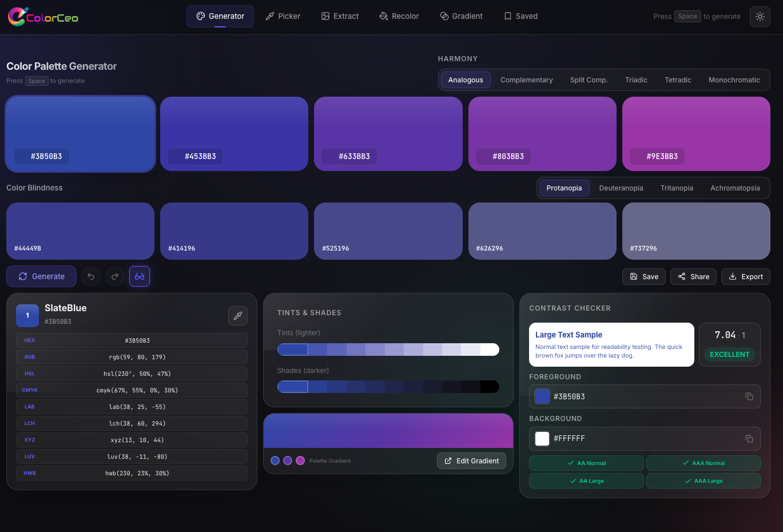The image size is (783, 532).
Task: Click the eyedropper icon on the SlateBlue card
Action: [x=237, y=315]
